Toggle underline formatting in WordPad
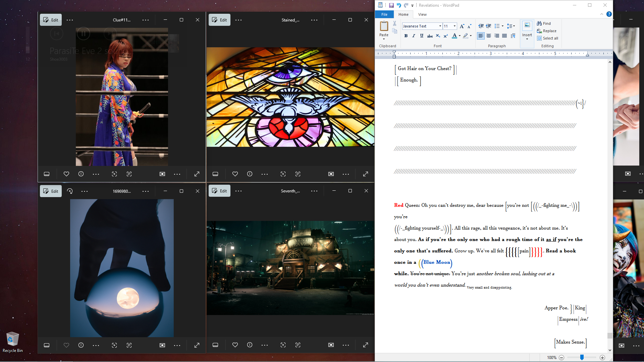Viewport: 644px width, 362px height. [x=422, y=36]
